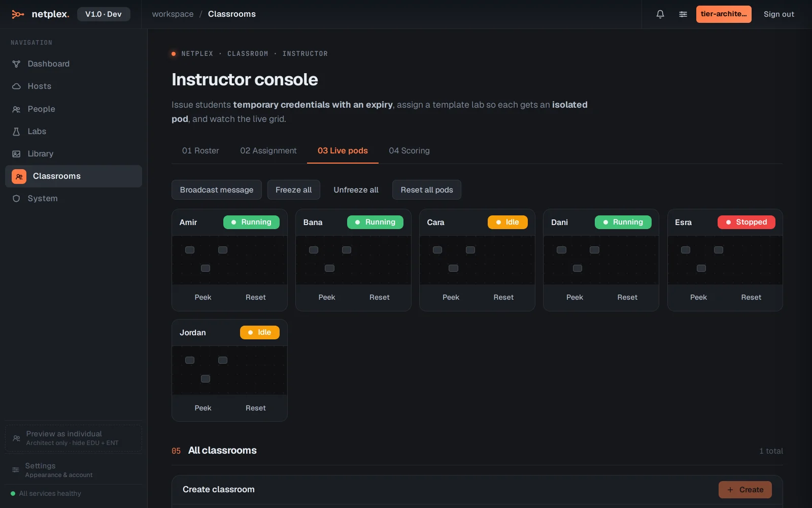Click Amir's Running status badge
This screenshot has height=508, width=812.
[251, 223]
